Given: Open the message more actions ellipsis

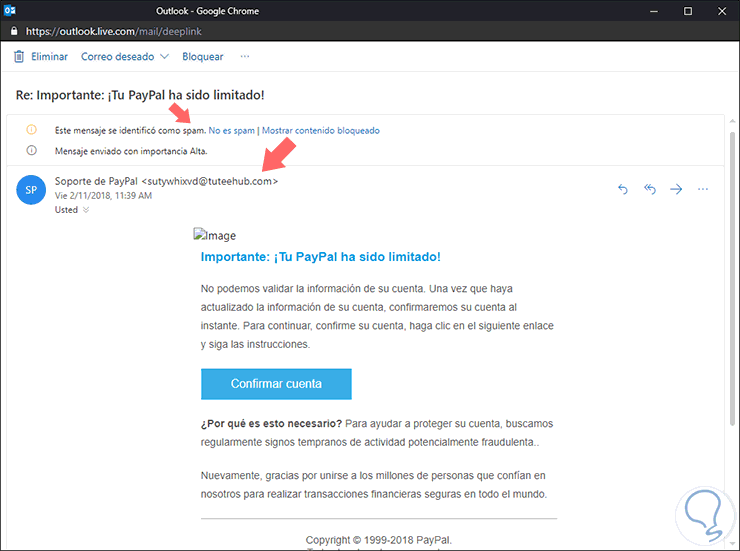Looking at the screenshot, I should (x=703, y=189).
